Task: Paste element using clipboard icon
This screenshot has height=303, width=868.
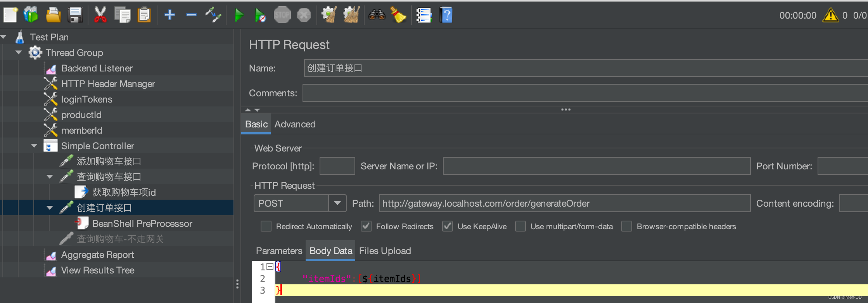Action: click(144, 15)
